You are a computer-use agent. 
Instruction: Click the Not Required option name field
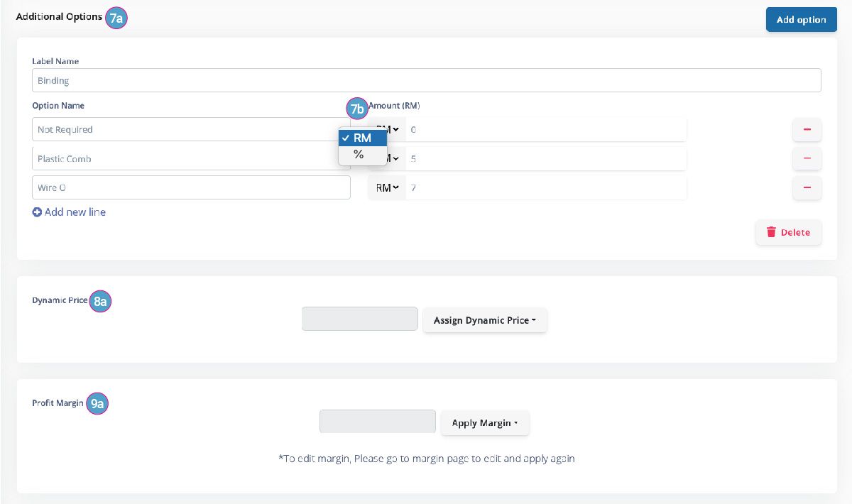[x=191, y=129]
